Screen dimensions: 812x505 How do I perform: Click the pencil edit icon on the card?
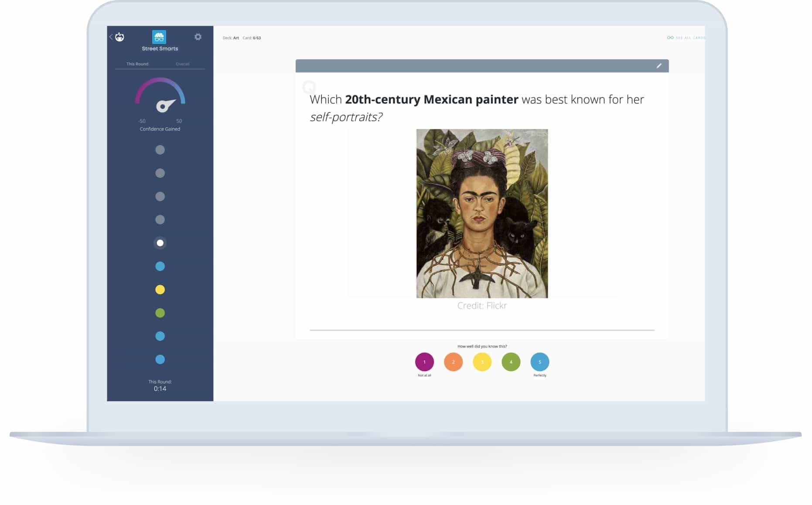659,65
